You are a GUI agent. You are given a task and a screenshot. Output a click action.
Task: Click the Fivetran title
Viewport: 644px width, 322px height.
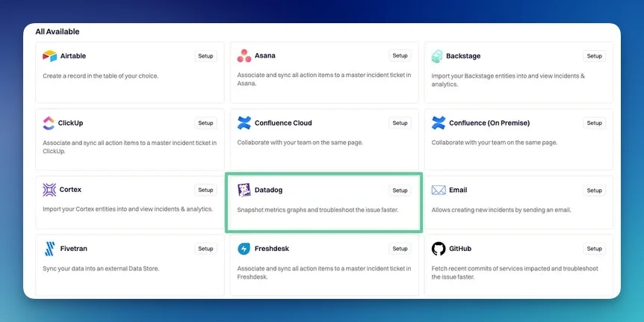click(x=73, y=249)
